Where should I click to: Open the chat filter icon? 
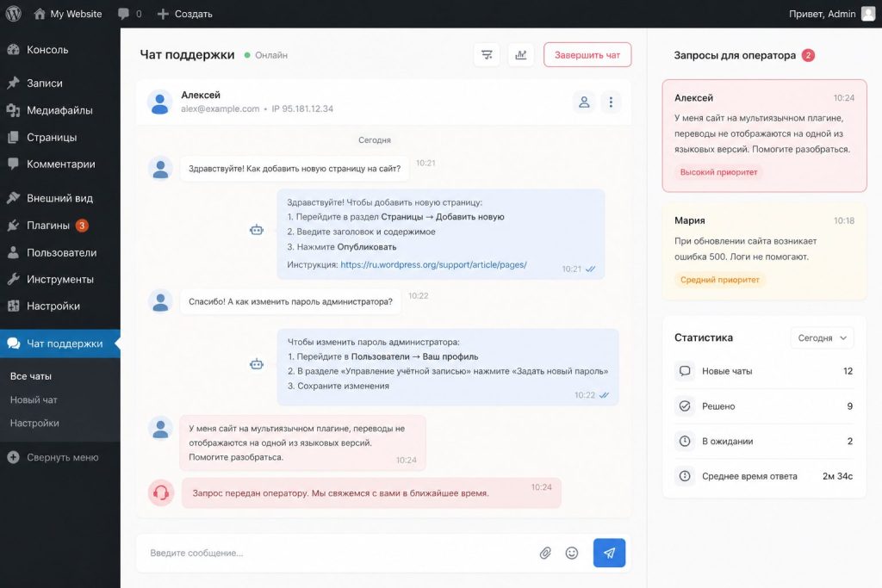(487, 54)
